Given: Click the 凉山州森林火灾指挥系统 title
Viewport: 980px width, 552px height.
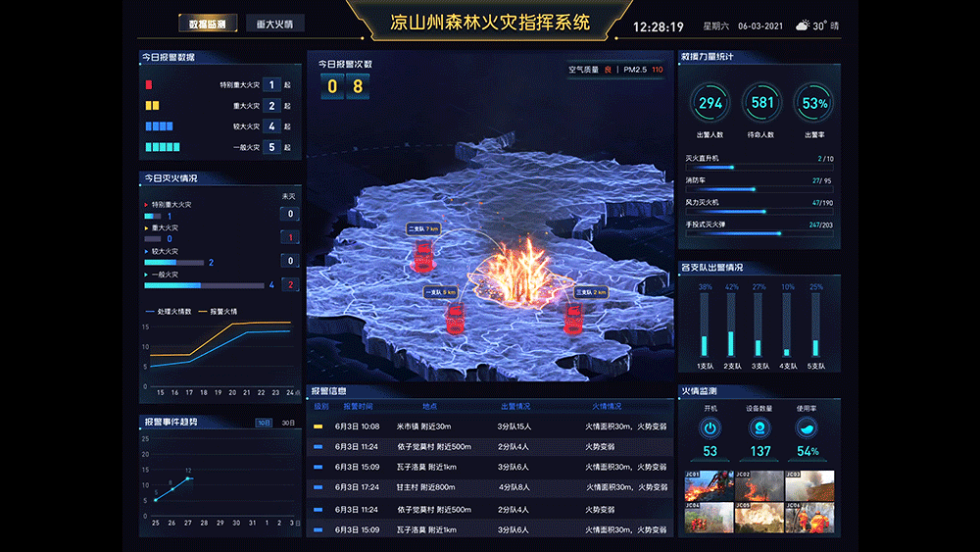Looking at the screenshot, I should [490, 23].
